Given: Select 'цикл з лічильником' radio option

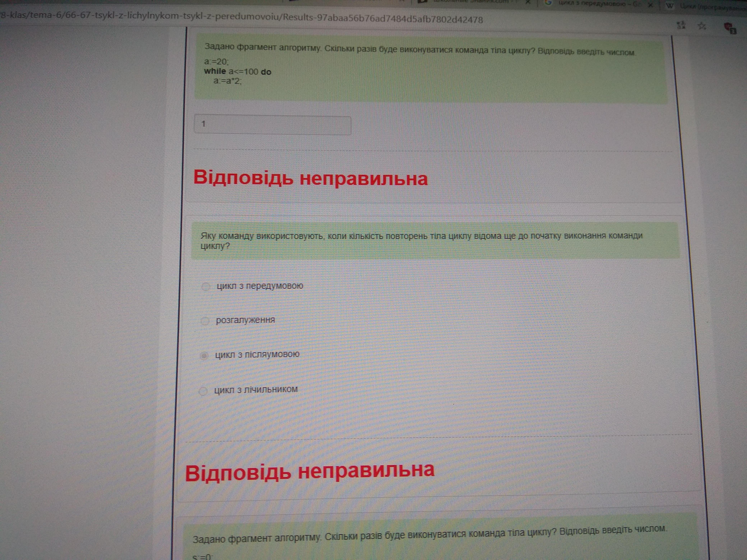Looking at the screenshot, I should click(x=203, y=391).
